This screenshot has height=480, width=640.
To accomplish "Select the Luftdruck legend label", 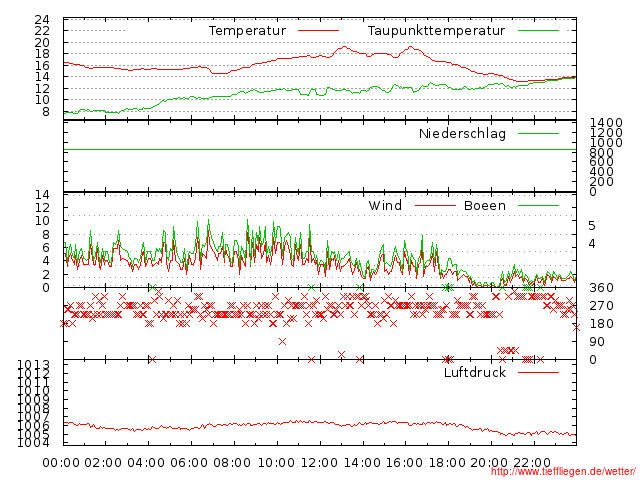I will 475,372.
